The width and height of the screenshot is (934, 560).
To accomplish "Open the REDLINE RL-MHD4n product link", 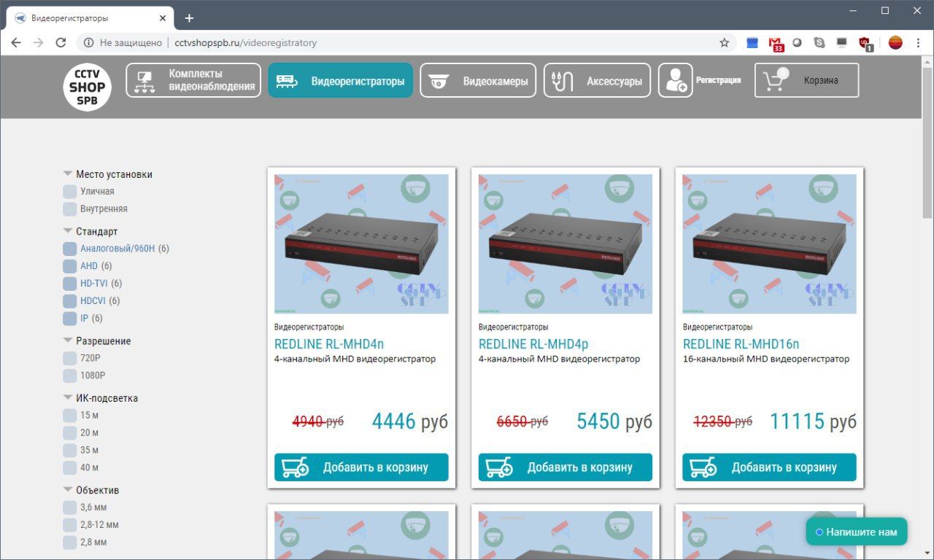I will (x=329, y=343).
